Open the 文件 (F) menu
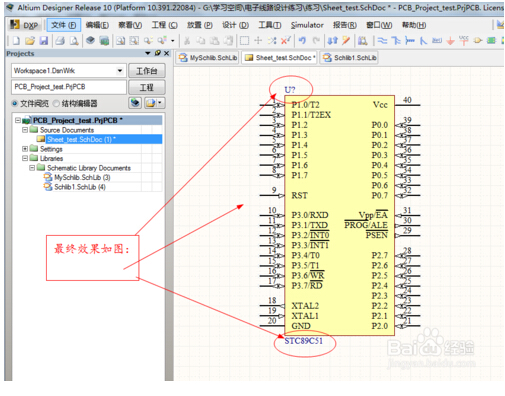The width and height of the screenshot is (505, 396). point(64,25)
